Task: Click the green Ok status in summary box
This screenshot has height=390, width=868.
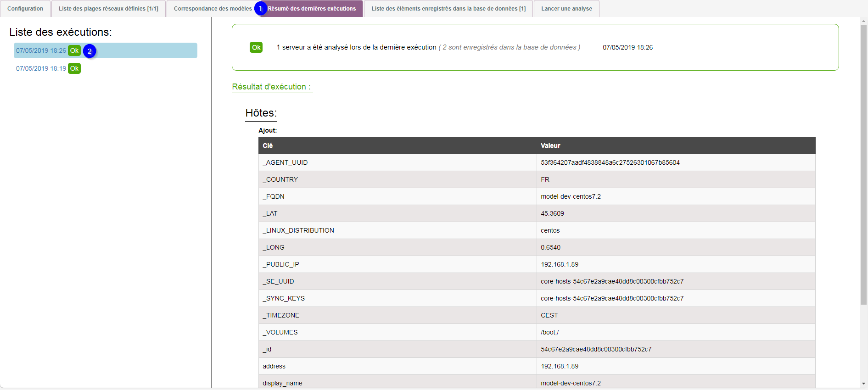Action: pyautogui.click(x=256, y=47)
